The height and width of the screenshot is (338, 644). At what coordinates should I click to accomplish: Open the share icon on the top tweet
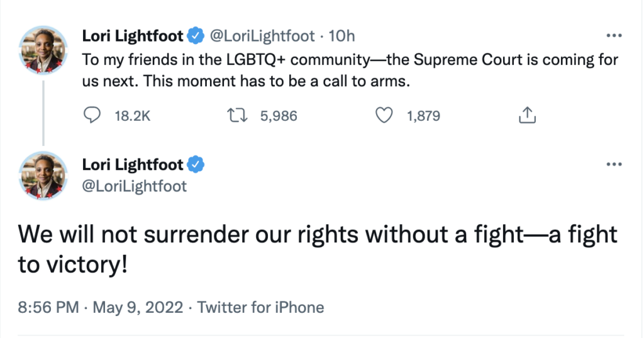[526, 115]
